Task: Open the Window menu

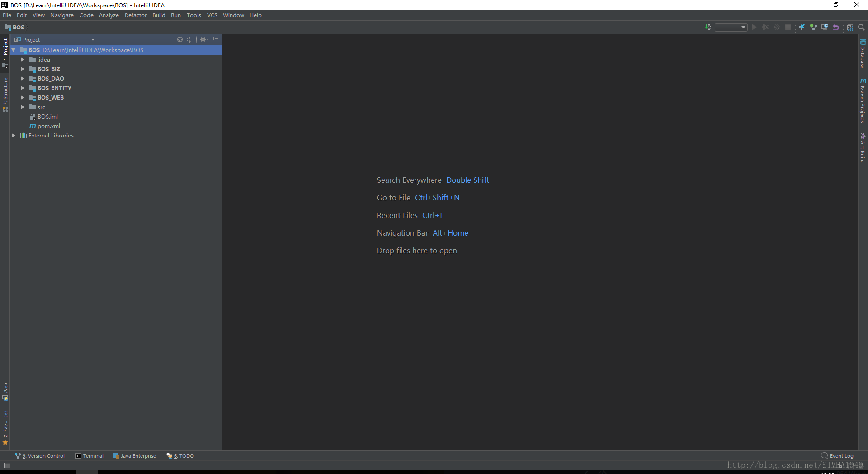Action: click(x=233, y=15)
